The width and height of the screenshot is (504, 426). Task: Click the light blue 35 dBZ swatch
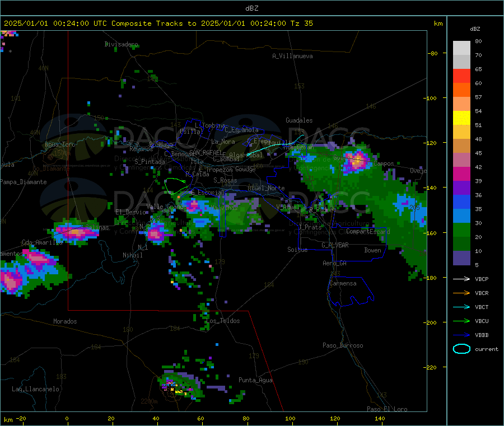[461, 216]
